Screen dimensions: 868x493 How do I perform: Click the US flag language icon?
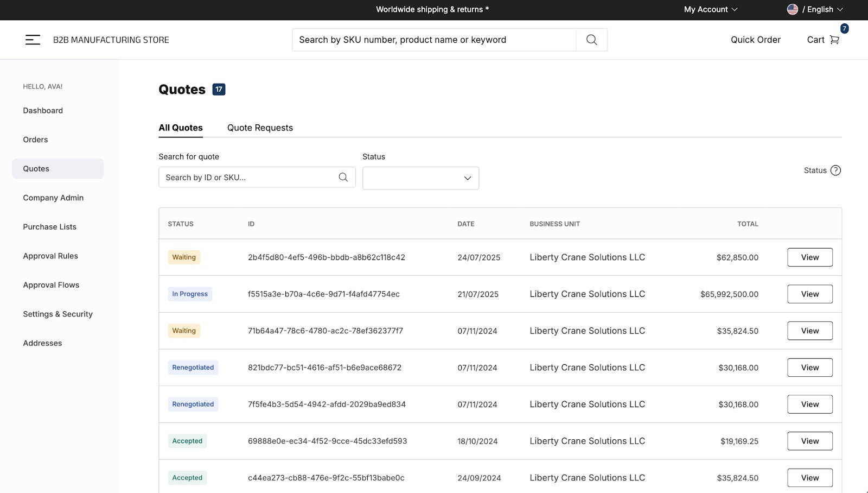pos(793,9)
